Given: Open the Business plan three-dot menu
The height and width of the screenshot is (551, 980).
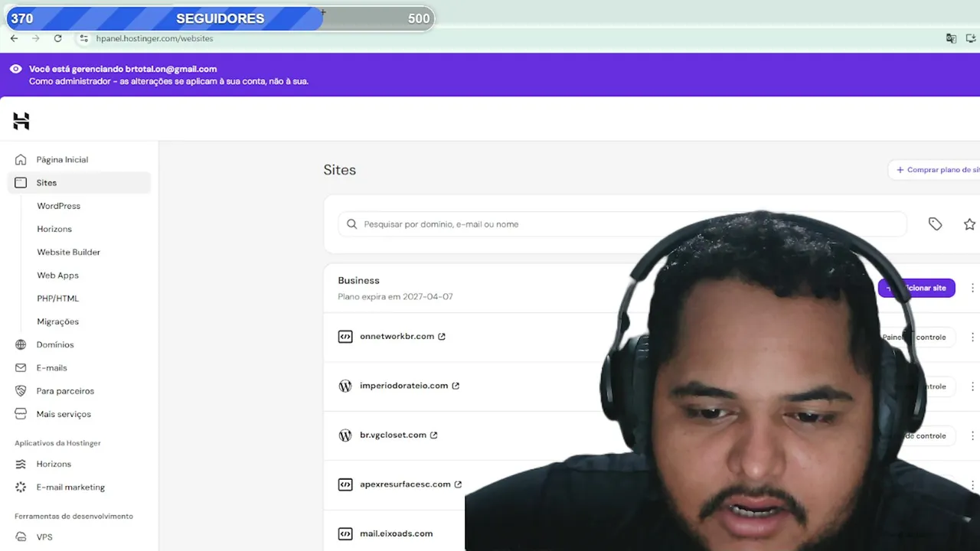Looking at the screenshot, I should pyautogui.click(x=972, y=288).
